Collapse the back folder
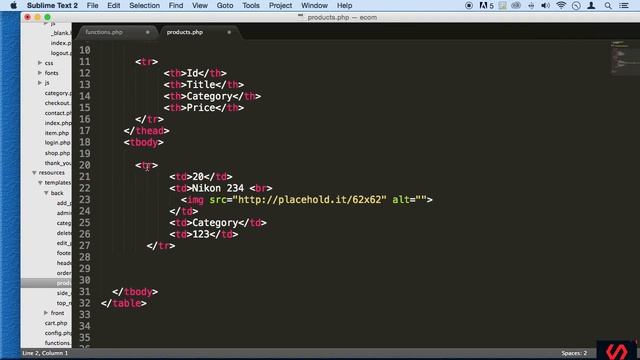Screen dimensions: 640x360 click(46, 193)
